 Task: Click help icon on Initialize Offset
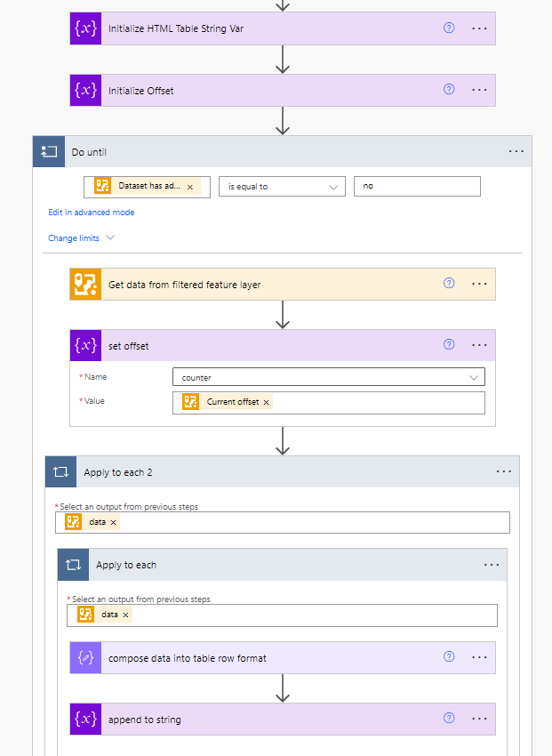[x=449, y=90]
